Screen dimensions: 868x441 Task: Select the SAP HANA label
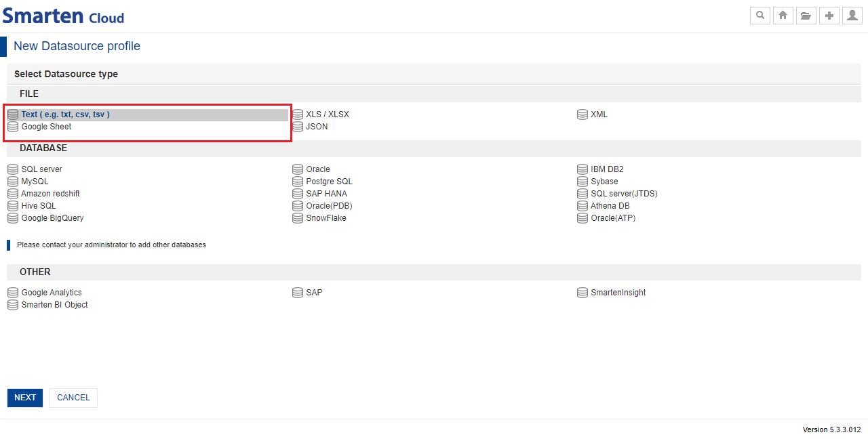pyautogui.click(x=326, y=194)
